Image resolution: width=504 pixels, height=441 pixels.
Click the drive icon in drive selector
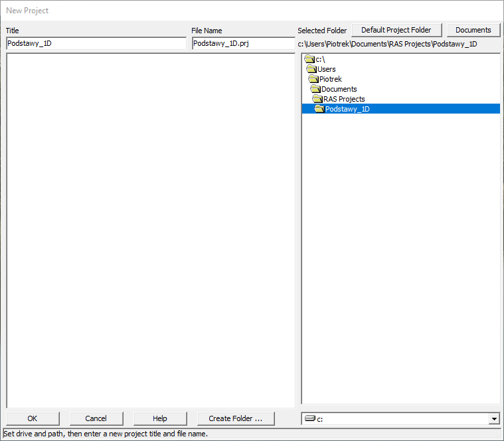[310, 419]
